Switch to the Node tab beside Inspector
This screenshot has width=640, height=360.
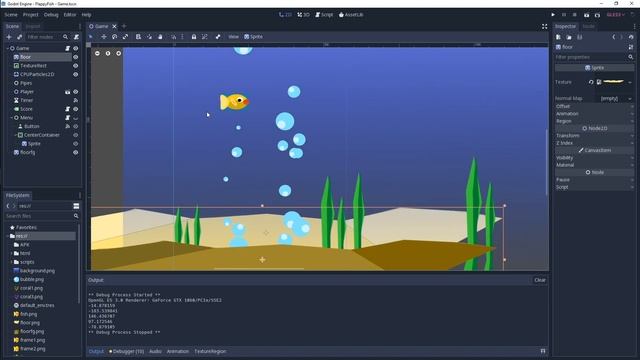[589, 26]
